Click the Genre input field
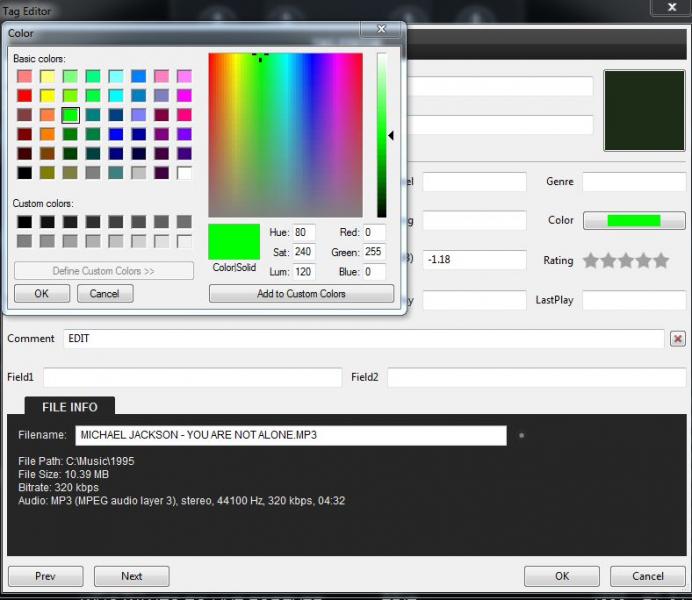692x600 pixels. tap(633, 182)
